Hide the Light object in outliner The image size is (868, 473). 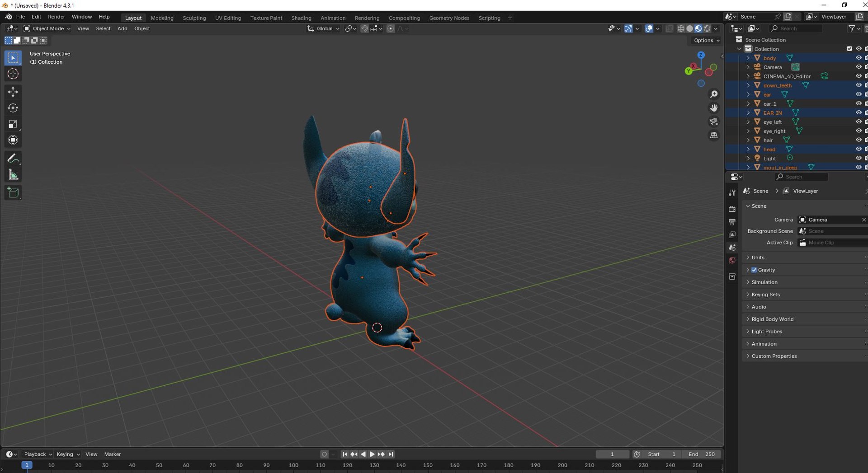858,158
